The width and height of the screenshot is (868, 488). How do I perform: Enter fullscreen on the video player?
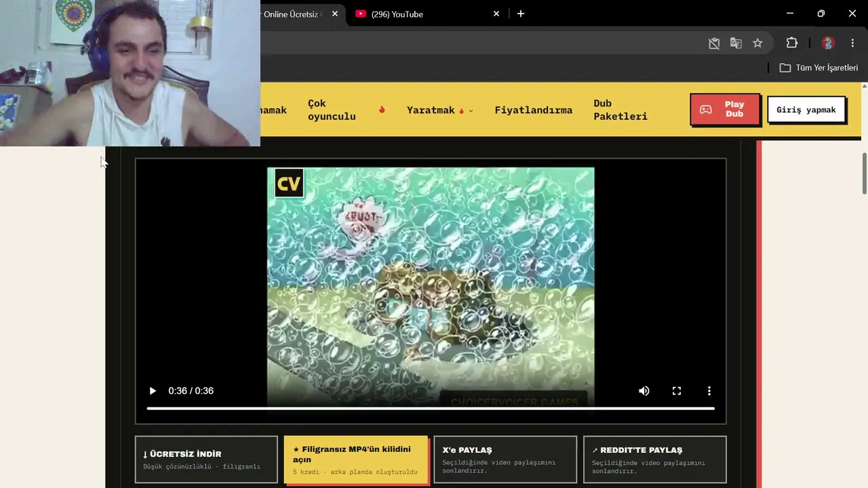click(677, 391)
